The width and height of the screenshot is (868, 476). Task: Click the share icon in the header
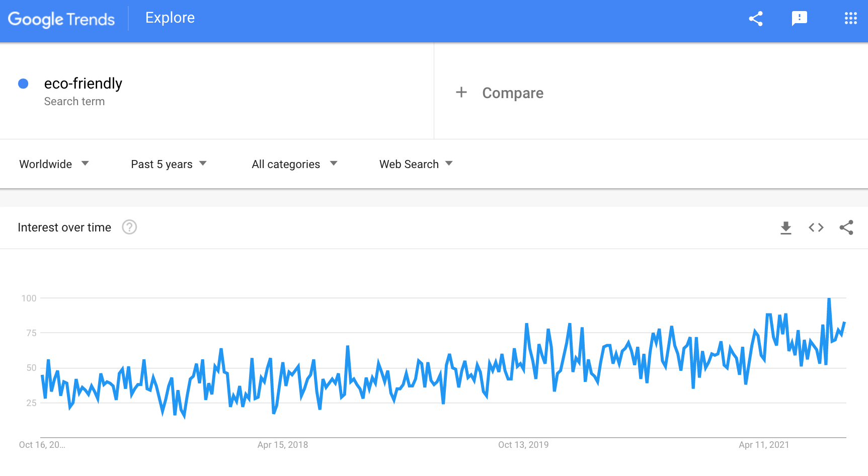pyautogui.click(x=756, y=19)
